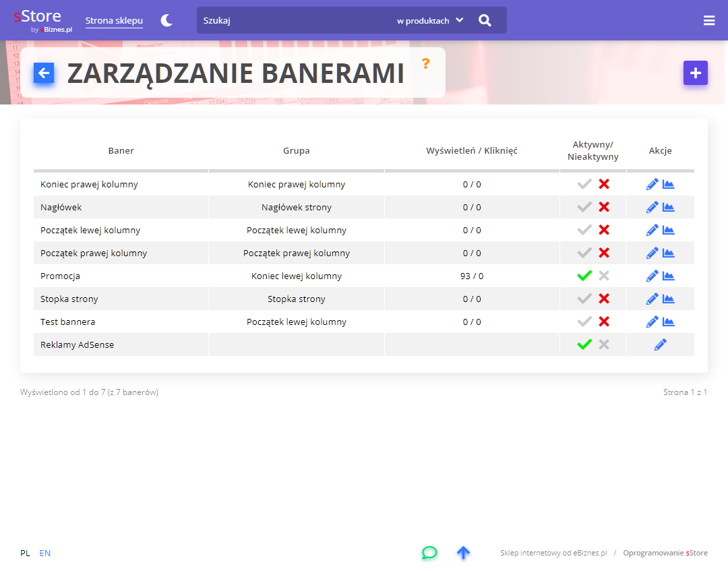
Task: Deactivate Reklamy AdSense with the X
Action: pos(603,345)
